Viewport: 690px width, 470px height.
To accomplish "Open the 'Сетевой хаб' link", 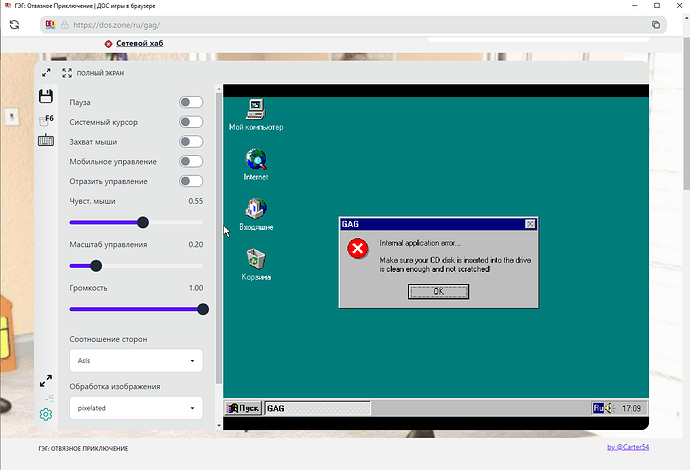I will [139, 44].
